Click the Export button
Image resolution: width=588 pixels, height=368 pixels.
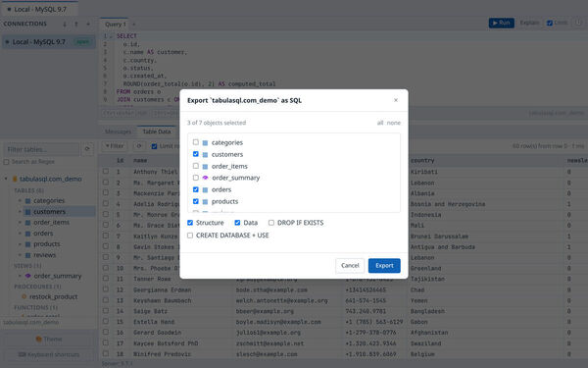tap(384, 266)
